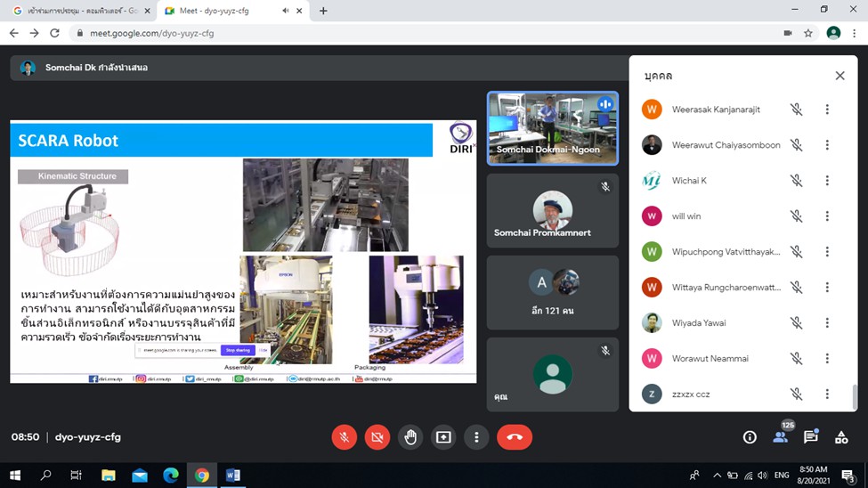
Task: Click the Stop sharing button
Action: tap(237, 351)
